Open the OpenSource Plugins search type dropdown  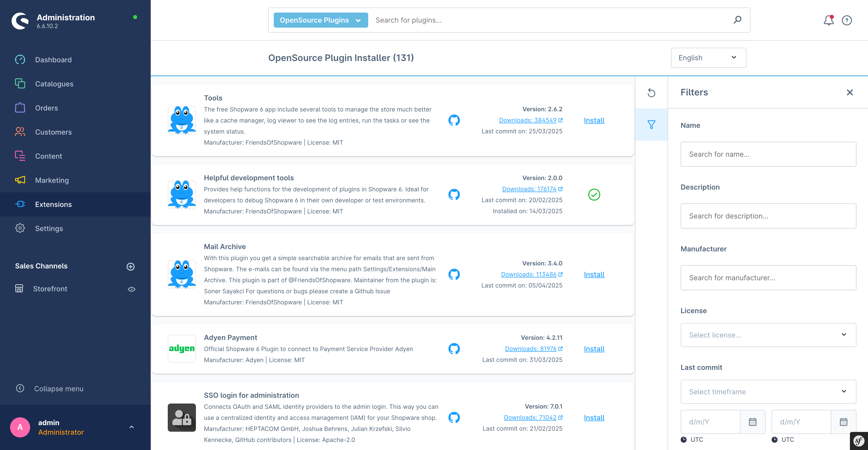coord(320,20)
